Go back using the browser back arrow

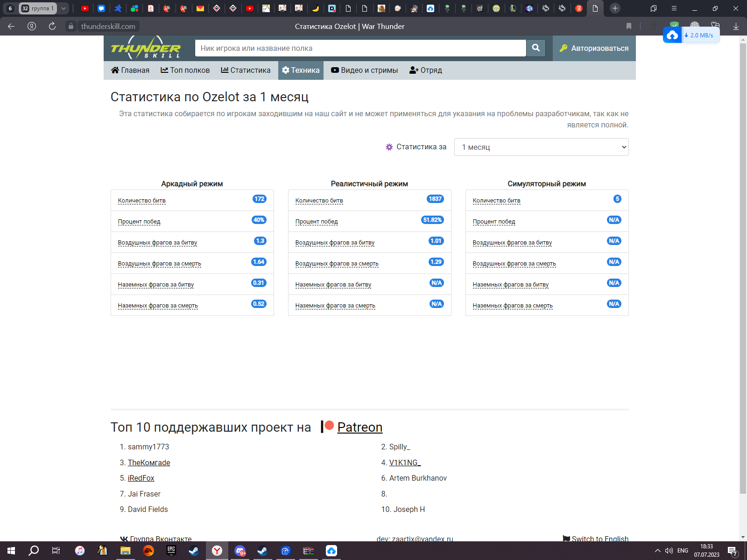coord(11,26)
